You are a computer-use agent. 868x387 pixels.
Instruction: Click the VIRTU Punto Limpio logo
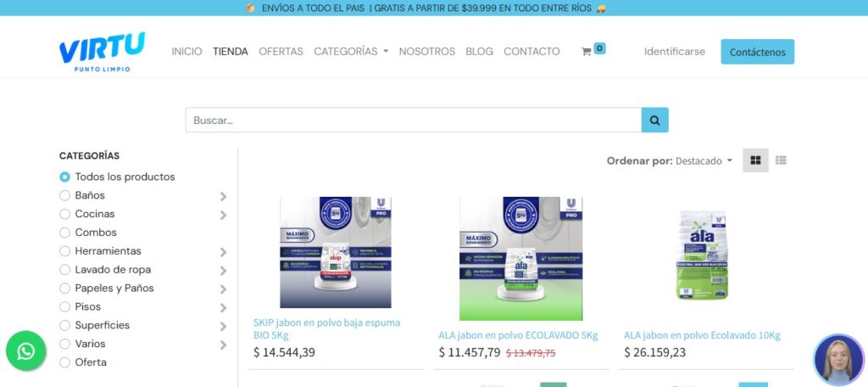(x=102, y=52)
